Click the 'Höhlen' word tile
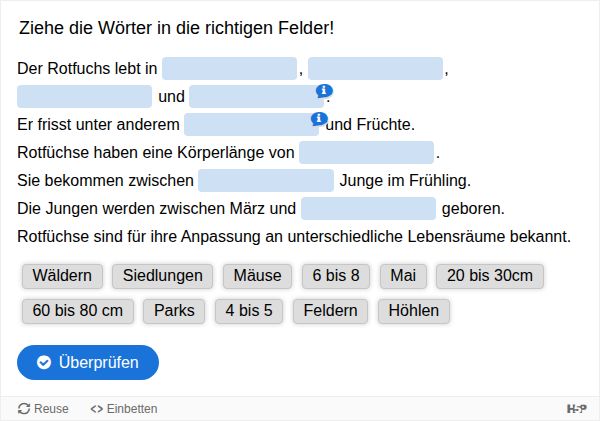600x421 pixels. 414,311
